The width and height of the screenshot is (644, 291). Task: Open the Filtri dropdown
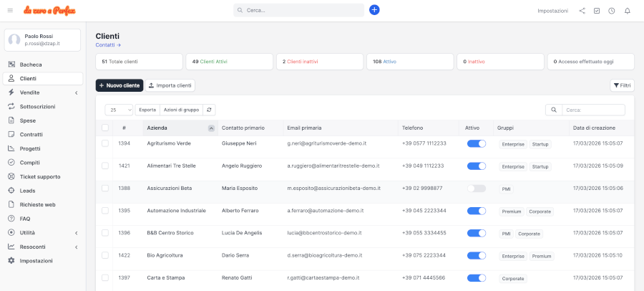[x=622, y=85]
